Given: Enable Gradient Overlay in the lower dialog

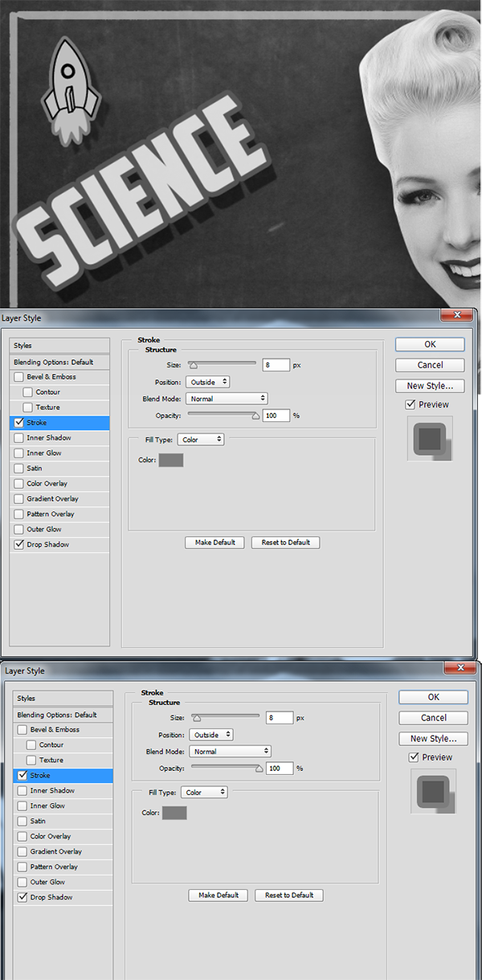Looking at the screenshot, I should (22, 851).
